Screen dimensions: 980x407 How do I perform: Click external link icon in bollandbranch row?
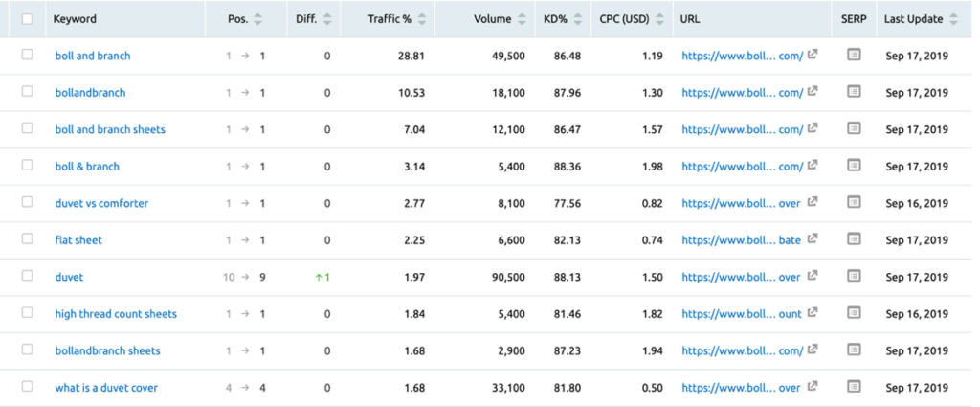(813, 91)
